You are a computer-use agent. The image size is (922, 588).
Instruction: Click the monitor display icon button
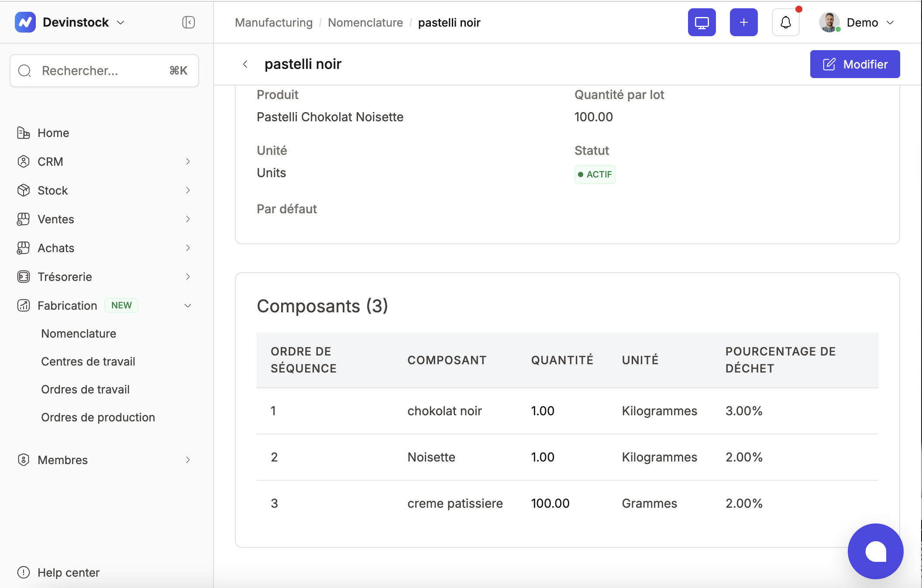pyautogui.click(x=702, y=22)
